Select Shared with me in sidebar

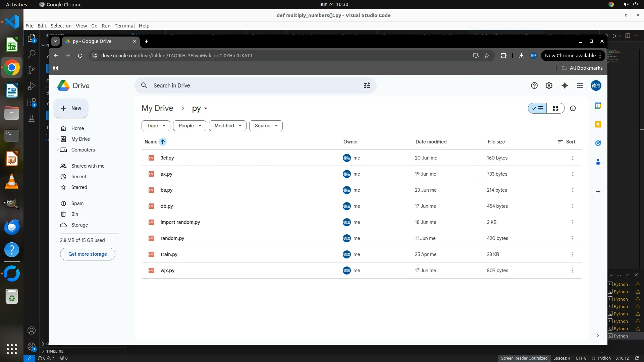coord(88,166)
